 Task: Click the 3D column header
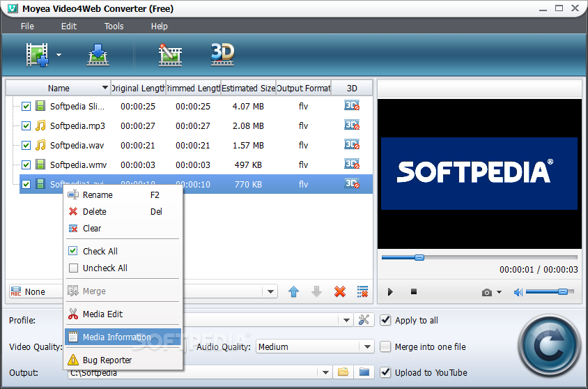coord(352,88)
